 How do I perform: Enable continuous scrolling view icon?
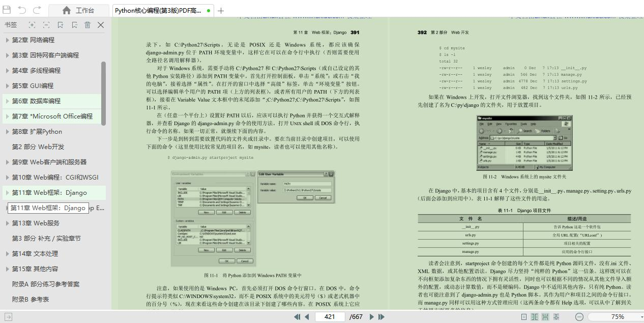coord(545,316)
